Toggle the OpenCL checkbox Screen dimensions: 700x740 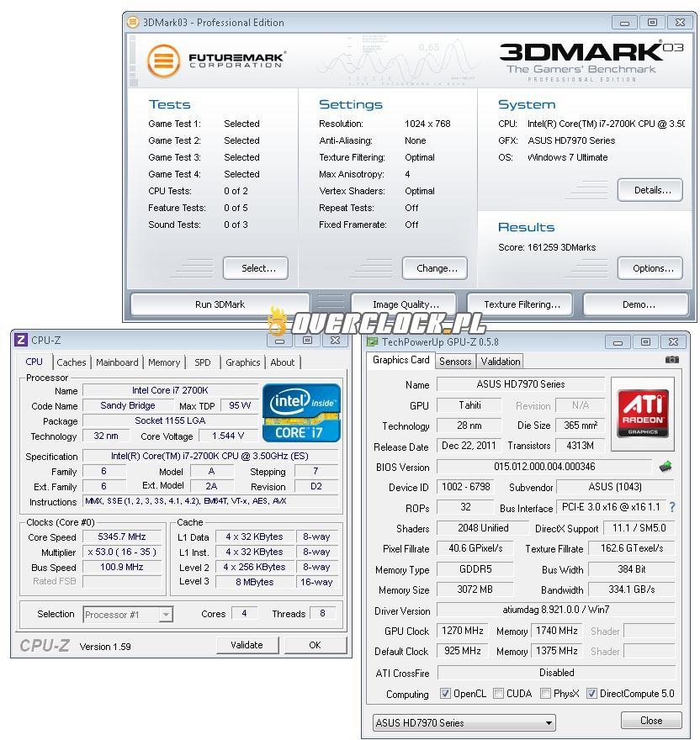pyautogui.click(x=445, y=693)
